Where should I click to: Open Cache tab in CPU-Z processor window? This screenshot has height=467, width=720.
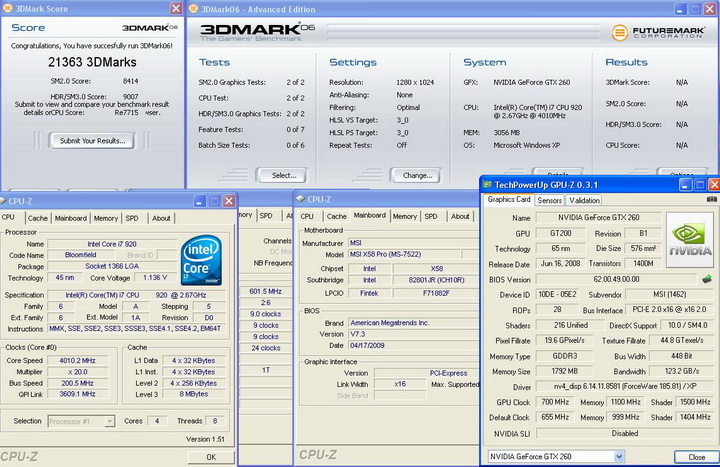point(38,218)
